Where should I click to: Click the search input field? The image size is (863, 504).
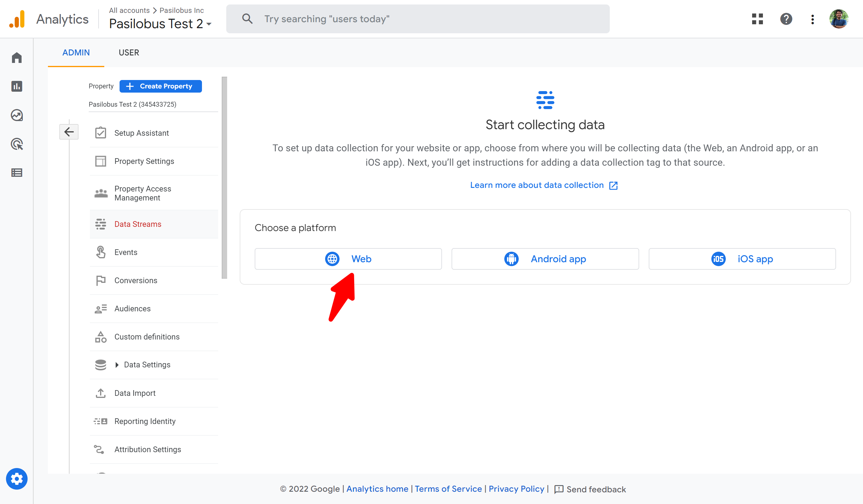(x=418, y=19)
